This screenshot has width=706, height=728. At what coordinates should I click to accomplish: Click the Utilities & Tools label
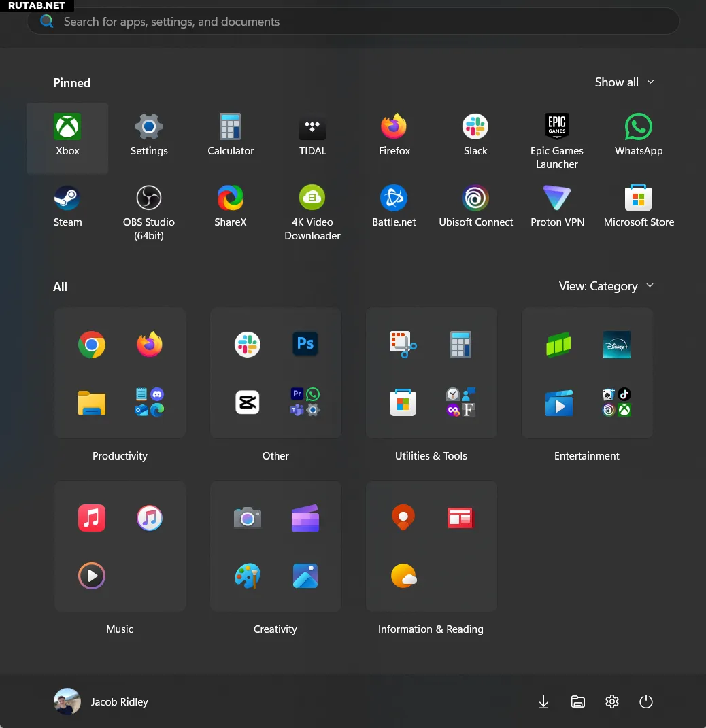(x=431, y=456)
